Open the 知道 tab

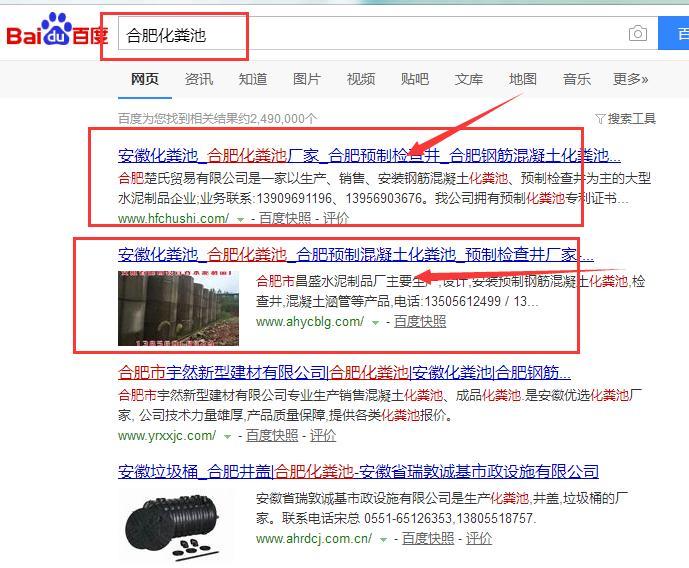(x=253, y=79)
